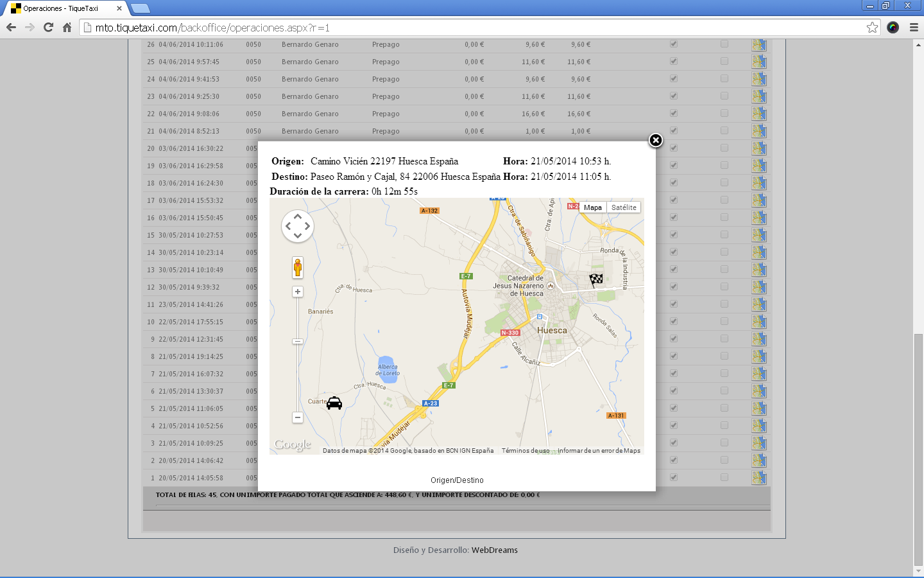924x578 pixels.
Task: Click the Street View pegman icon
Action: click(x=298, y=267)
